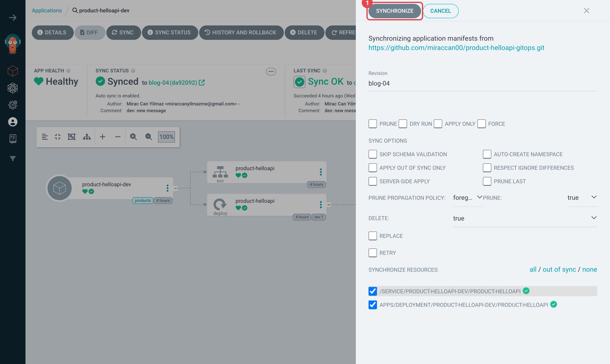Check the RETRY option
The height and width of the screenshot is (364, 610).
tap(373, 253)
